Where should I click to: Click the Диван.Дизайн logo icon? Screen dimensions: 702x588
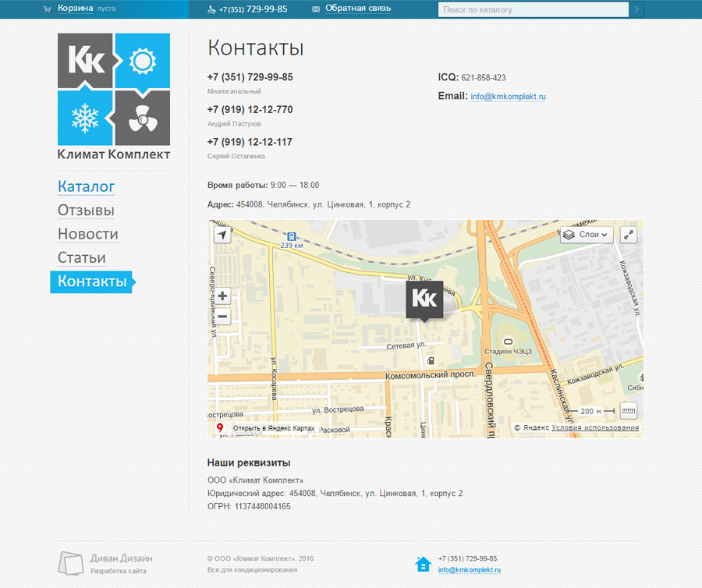click(71, 563)
